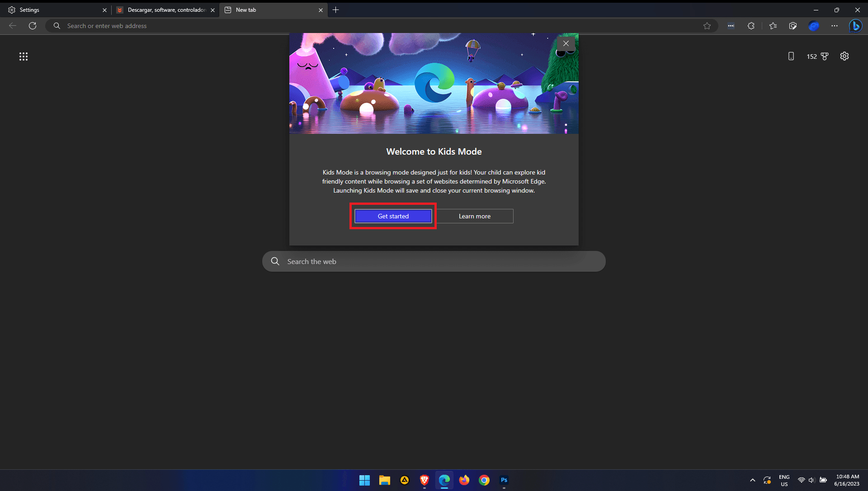This screenshot has width=868, height=491.
Task: Open new tab page settings gear
Action: pyautogui.click(x=844, y=56)
